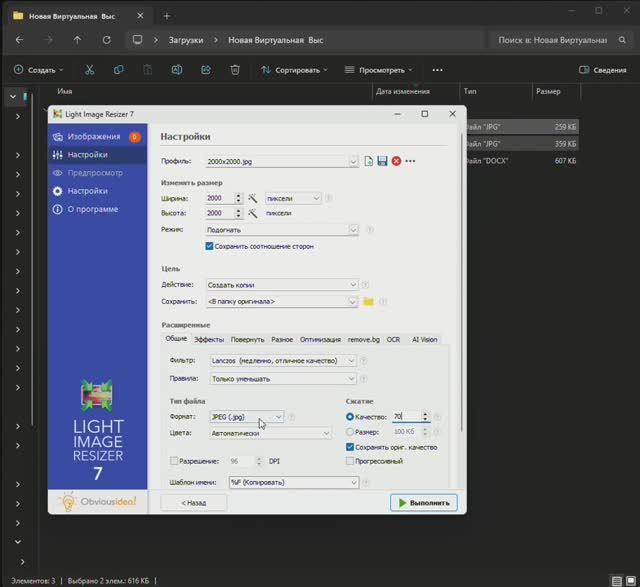Viewport: 640px width, 587px height.
Task: Toggle Keep original quality checkbox
Action: (x=350, y=447)
